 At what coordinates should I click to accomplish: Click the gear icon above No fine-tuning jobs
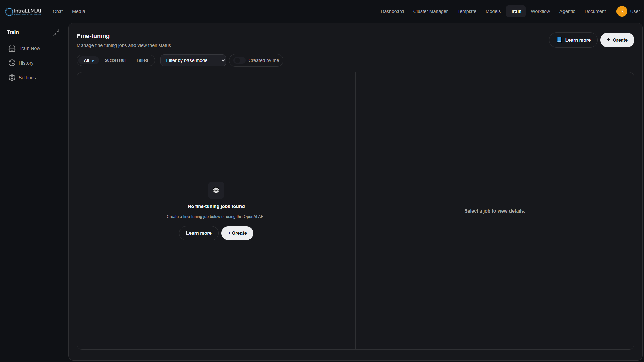[x=216, y=190]
